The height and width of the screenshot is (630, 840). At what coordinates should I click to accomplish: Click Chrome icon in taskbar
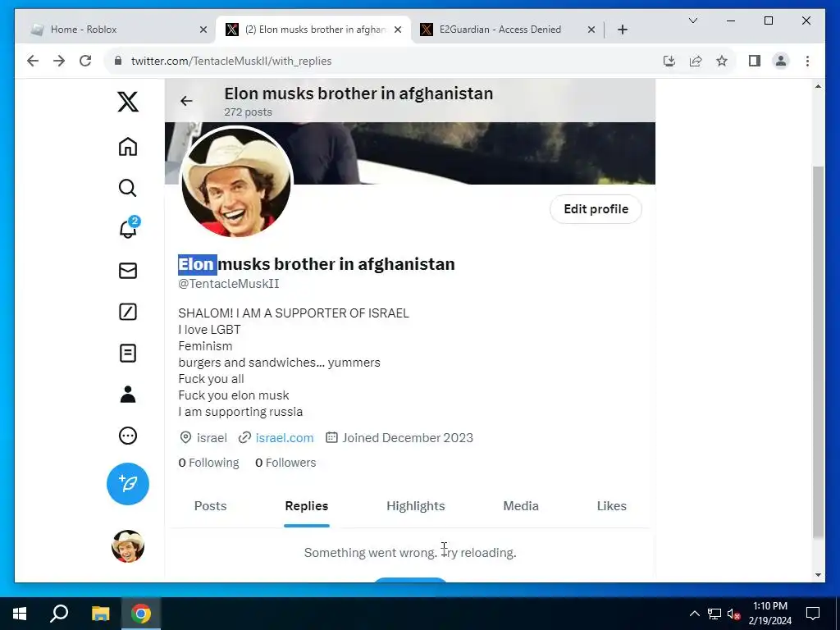tap(141, 614)
